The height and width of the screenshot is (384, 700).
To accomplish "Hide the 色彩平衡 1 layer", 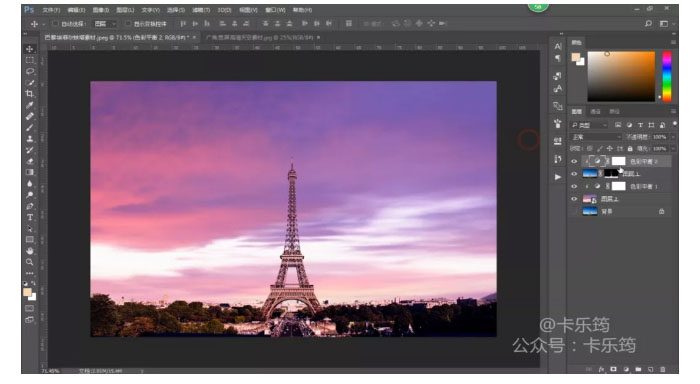I will click(575, 186).
